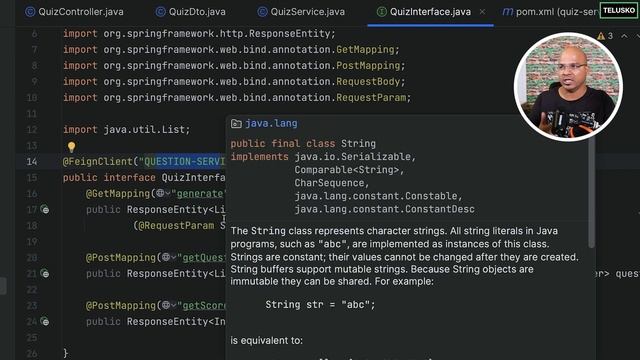Click the QuizService.java class icon in tab
This screenshot has width=640, height=360.
(262, 12)
